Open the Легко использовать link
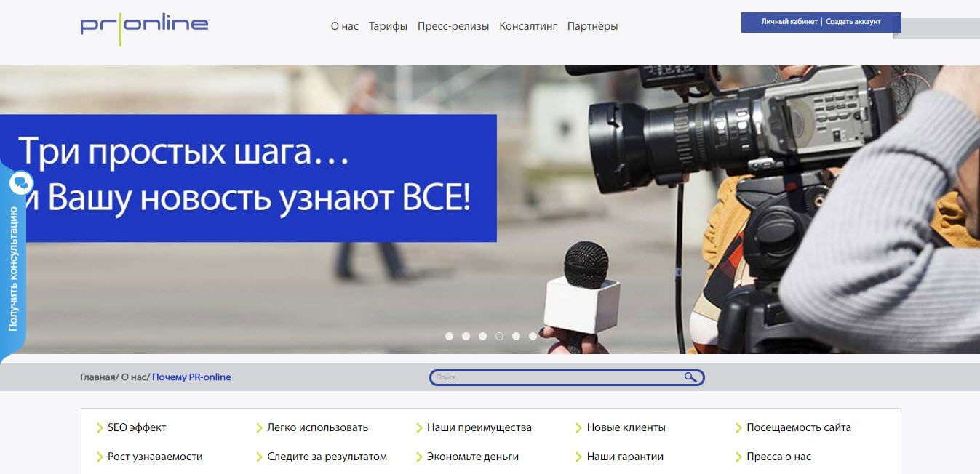This screenshot has width=980, height=474. tap(318, 427)
